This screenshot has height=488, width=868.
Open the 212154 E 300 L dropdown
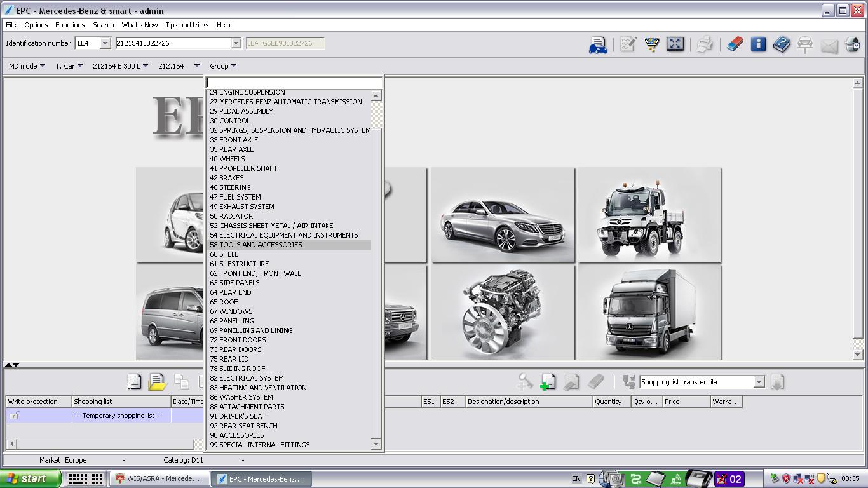click(x=120, y=66)
